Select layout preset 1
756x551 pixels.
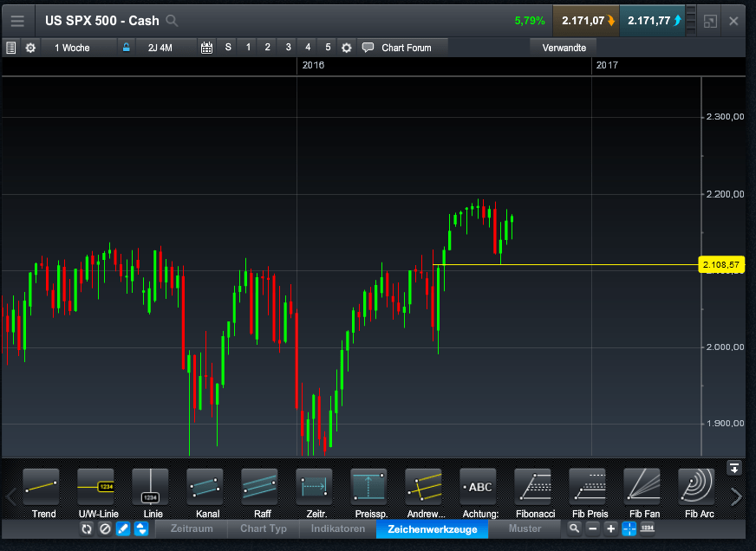tap(248, 47)
